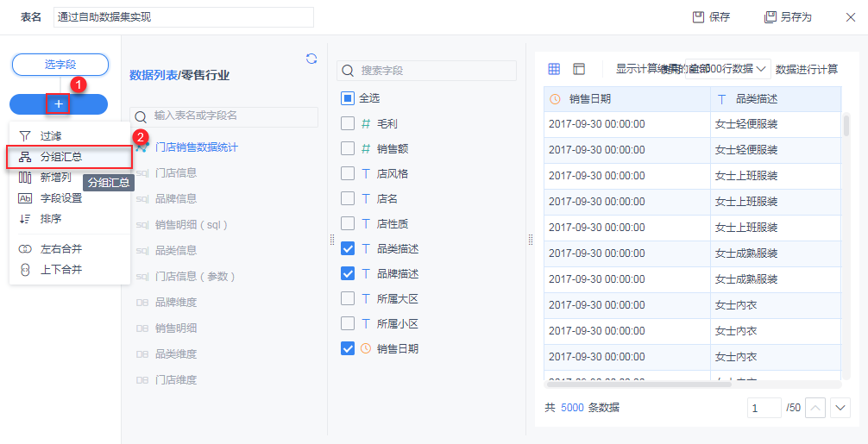Check the 毛利 field
Screen dimensions: 868x444
click(x=348, y=124)
